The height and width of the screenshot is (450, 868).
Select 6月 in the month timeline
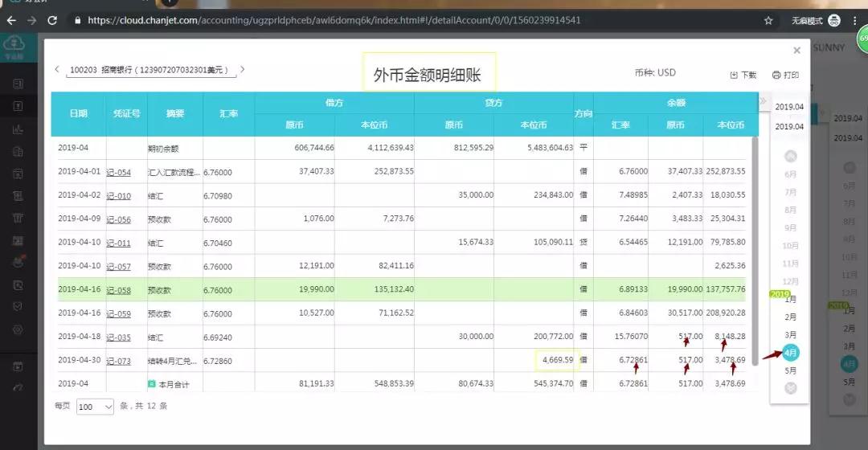point(790,174)
